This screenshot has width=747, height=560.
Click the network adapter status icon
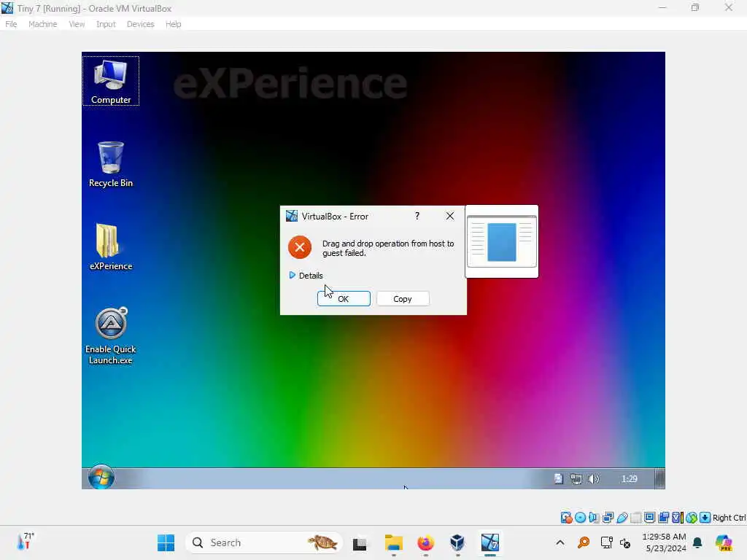[x=608, y=518]
